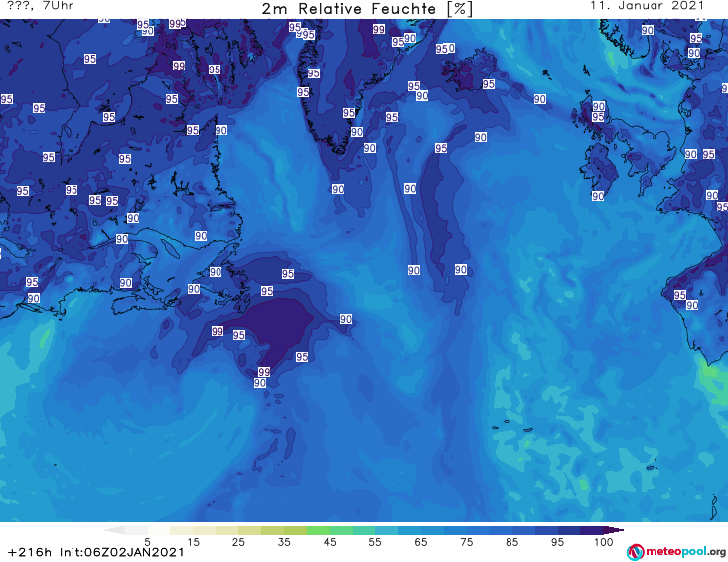Click the colorbar label '15'
728x562 pixels.
click(x=193, y=542)
